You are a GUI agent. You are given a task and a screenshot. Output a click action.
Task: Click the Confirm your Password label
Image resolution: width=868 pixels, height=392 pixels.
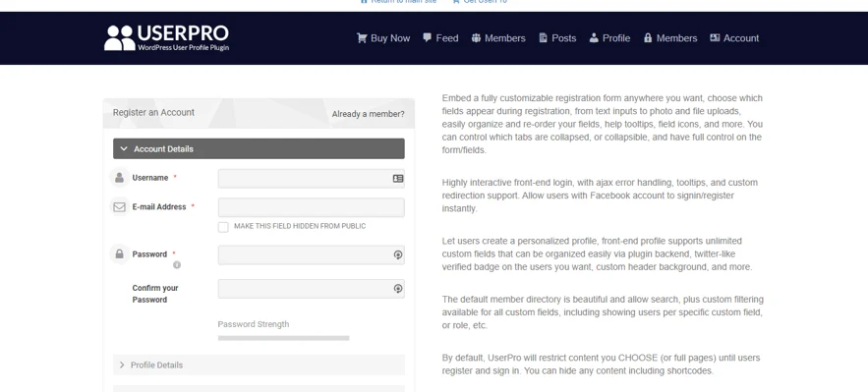[x=155, y=294]
